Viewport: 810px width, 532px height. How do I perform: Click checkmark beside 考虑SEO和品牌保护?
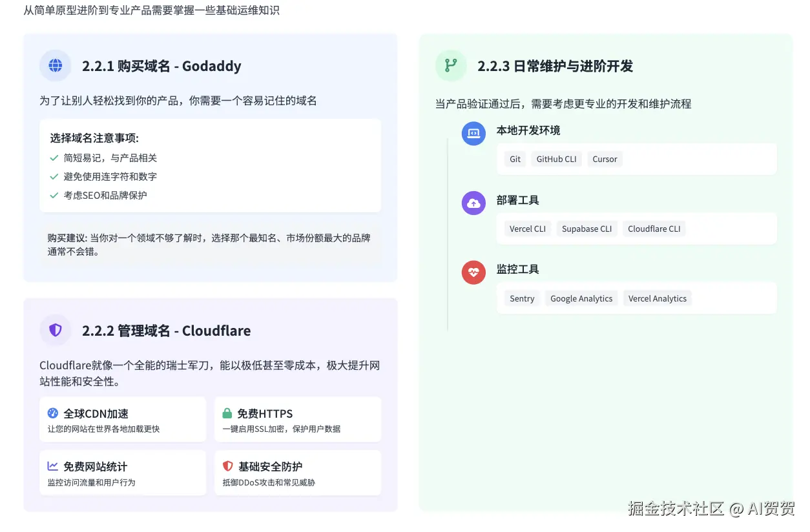(x=54, y=195)
